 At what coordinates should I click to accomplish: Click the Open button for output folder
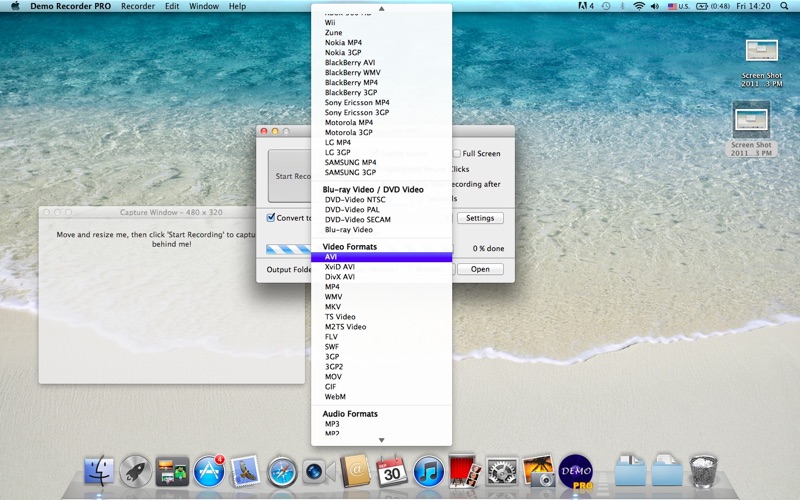(480, 269)
